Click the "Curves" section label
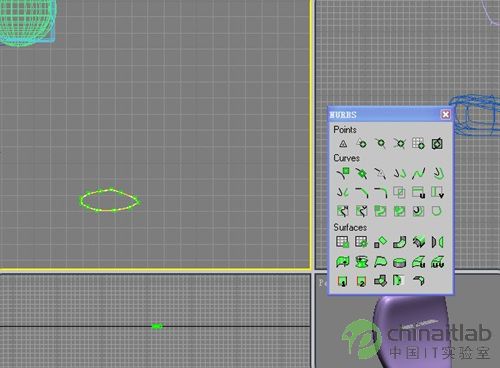Viewport: 500px width, 368px height. point(347,158)
